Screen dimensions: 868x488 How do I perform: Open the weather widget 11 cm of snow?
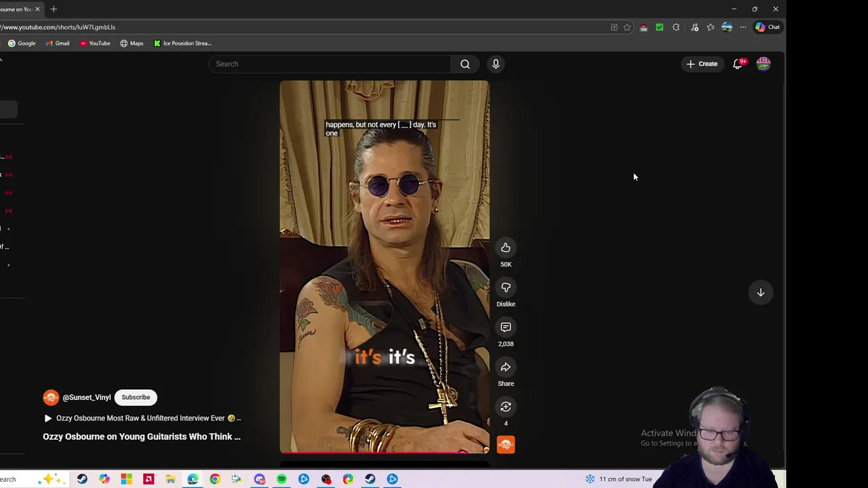click(618, 479)
